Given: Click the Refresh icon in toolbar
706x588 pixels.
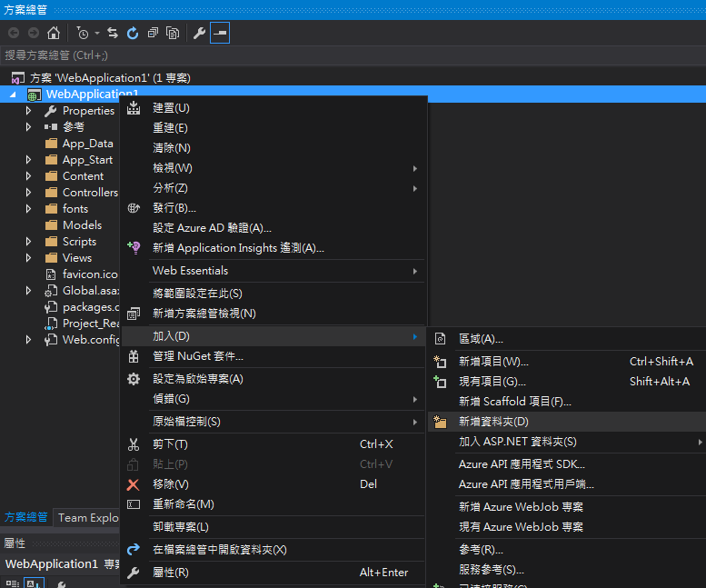Looking at the screenshot, I should [x=133, y=33].
